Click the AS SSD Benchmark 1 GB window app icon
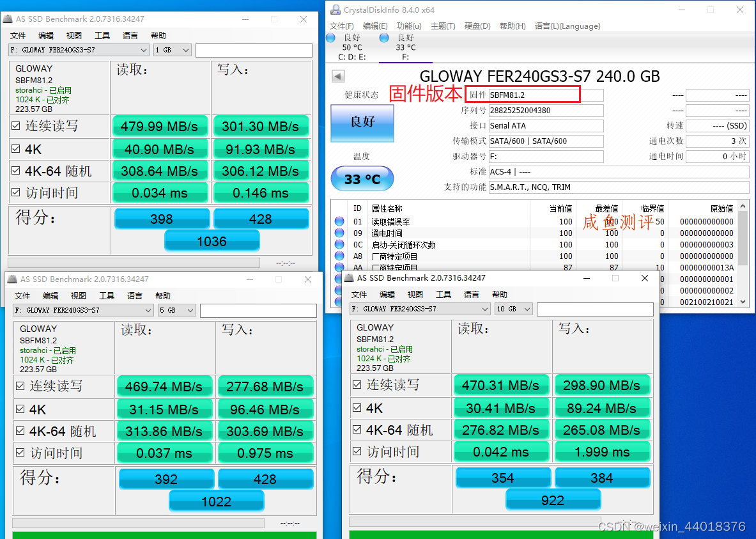The image size is (756, 539). tap(8, 19)
